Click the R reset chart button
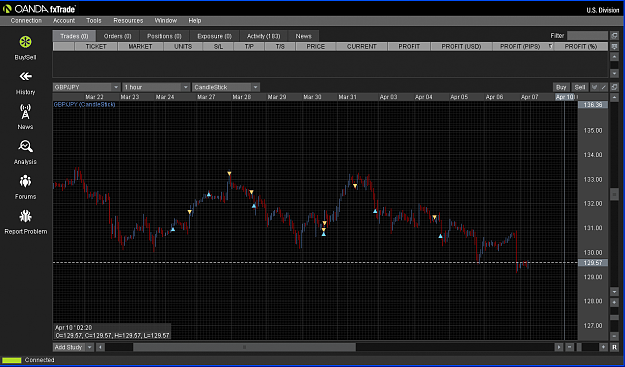This screenshot has height=367, width=625. tap(614, 347)
